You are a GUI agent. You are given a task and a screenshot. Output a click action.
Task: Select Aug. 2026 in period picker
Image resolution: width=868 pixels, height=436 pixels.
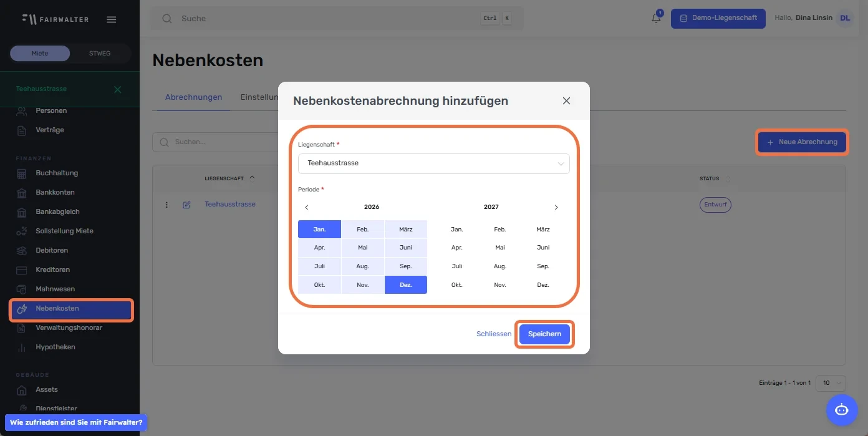[x=363, y=266]
